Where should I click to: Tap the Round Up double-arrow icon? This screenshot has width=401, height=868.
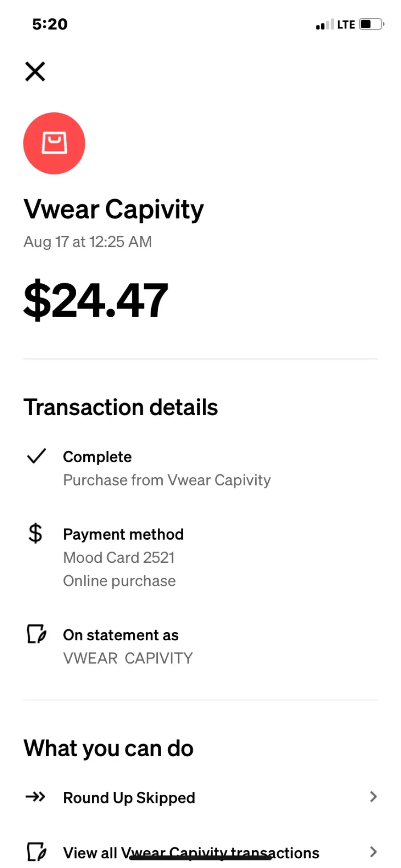(x=36, y=797)
